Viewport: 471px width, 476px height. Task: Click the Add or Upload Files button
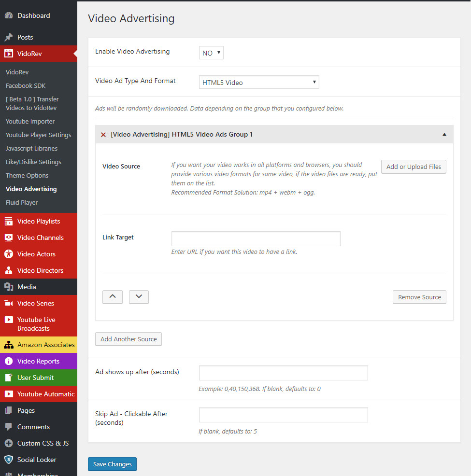click(414, 167)
